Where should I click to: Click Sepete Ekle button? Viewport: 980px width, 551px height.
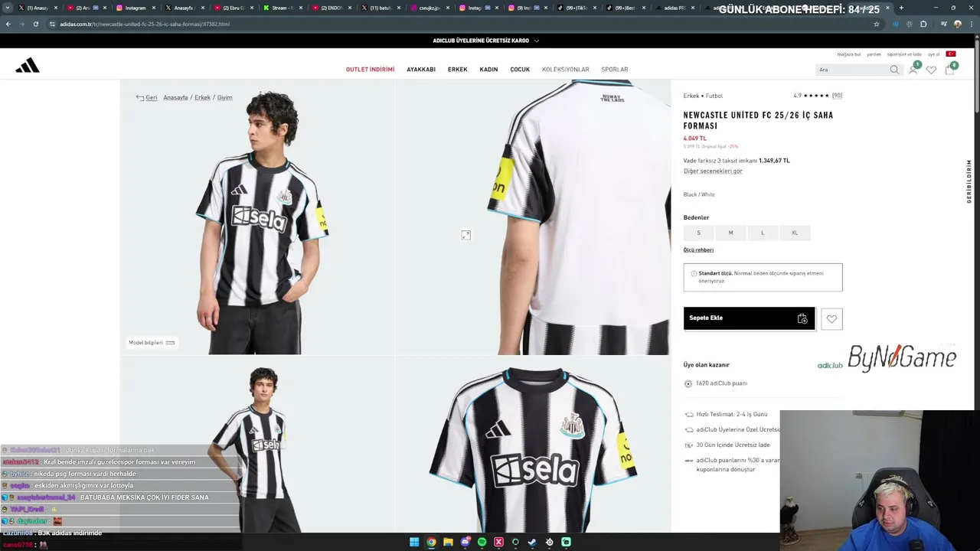point(750,318)
